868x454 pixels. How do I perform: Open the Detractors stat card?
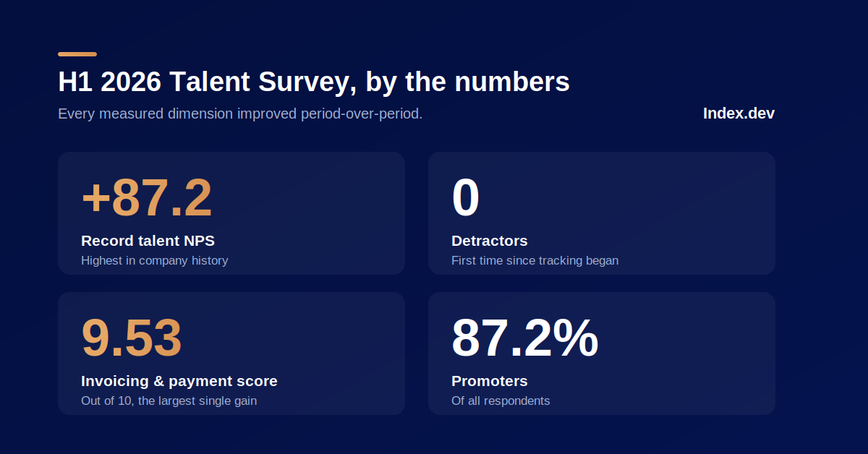[602, 213]
